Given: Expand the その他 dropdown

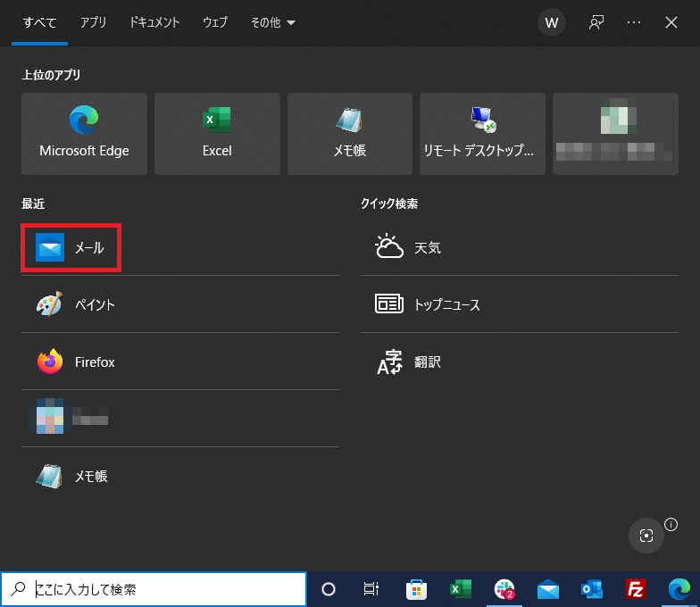Looking at the screenshot, I should pos(273,22).
